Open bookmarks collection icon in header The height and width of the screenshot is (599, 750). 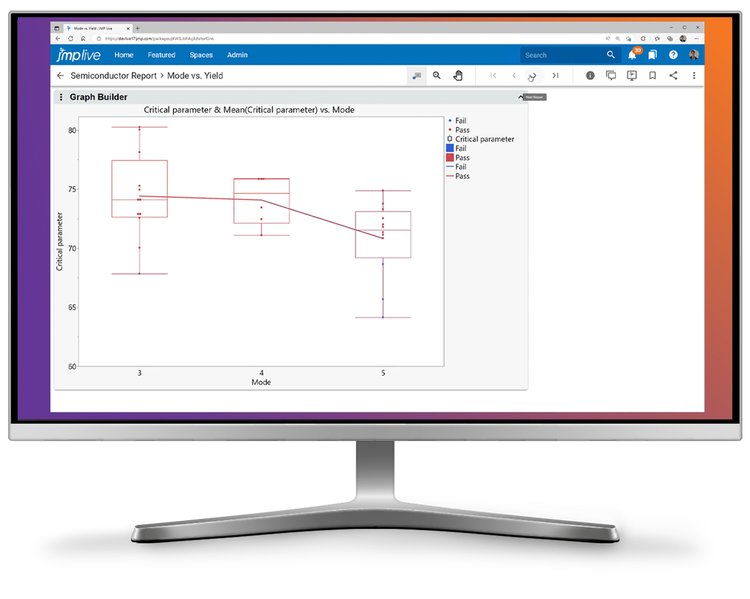point(652,55)
